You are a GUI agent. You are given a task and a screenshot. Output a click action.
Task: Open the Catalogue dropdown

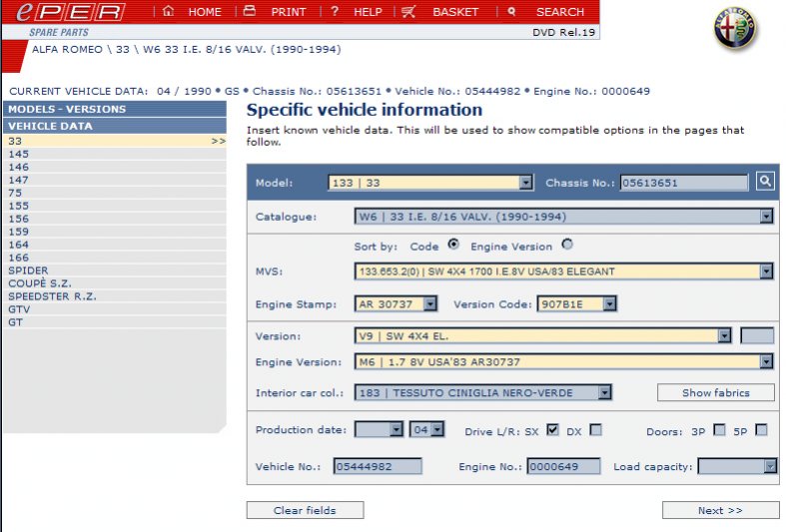coord(766,217)
